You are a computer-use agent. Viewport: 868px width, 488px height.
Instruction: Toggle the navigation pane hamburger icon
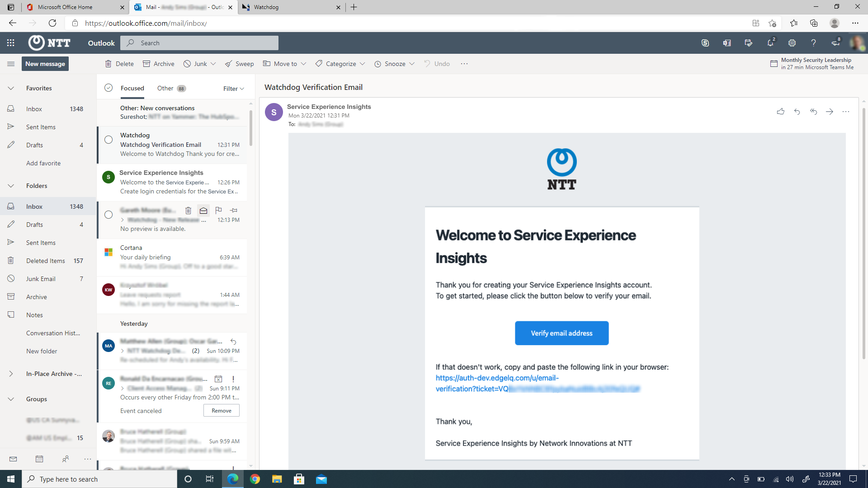click(x=11, y=64)
